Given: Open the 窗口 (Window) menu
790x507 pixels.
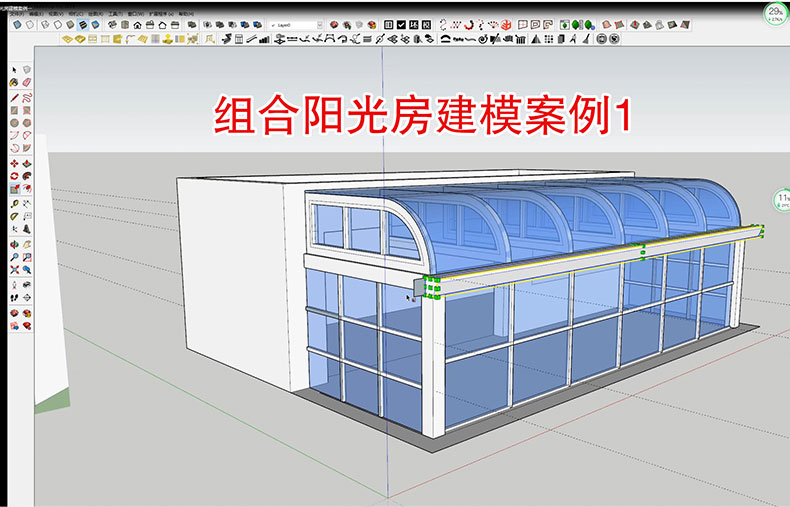Looking at the screenshot, I should tap(142, 14).
